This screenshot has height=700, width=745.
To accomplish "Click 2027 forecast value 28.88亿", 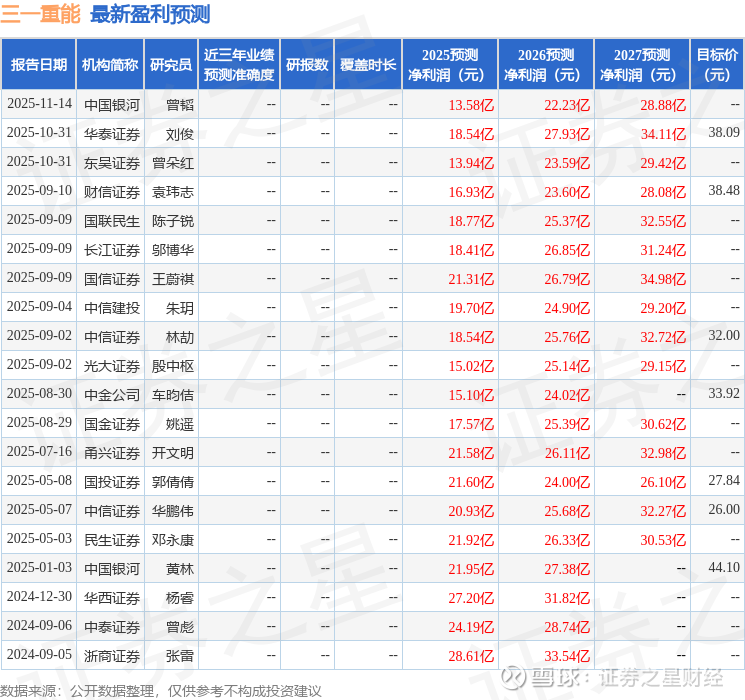I will click(x=663, y=105).
